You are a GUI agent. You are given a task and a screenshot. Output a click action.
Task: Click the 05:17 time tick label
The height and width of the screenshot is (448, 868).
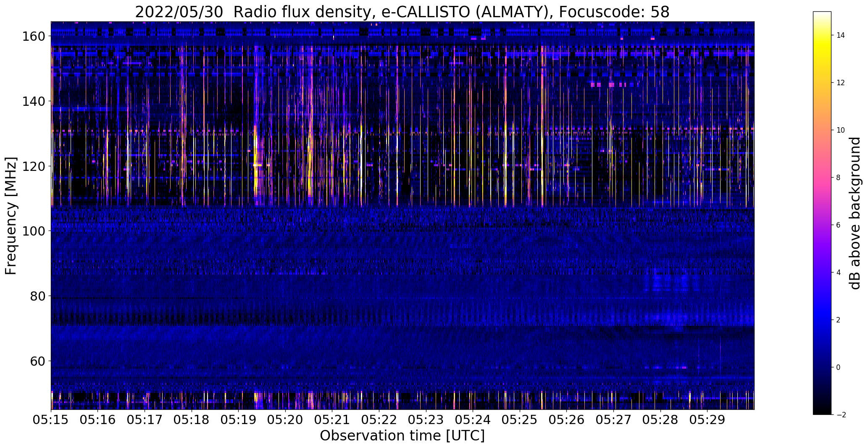pos(145,420)
